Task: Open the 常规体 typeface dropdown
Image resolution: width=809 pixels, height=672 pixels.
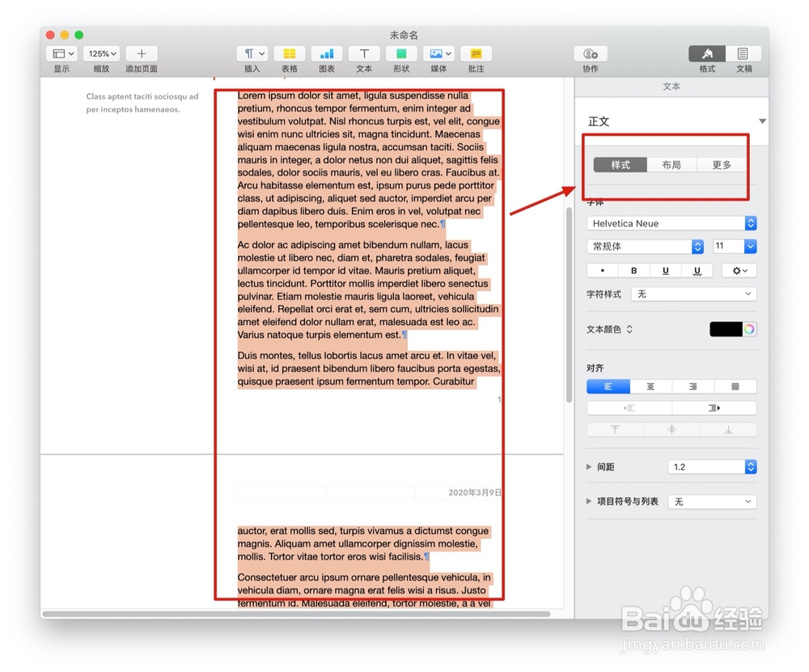Action: click(x=645, y=247)
